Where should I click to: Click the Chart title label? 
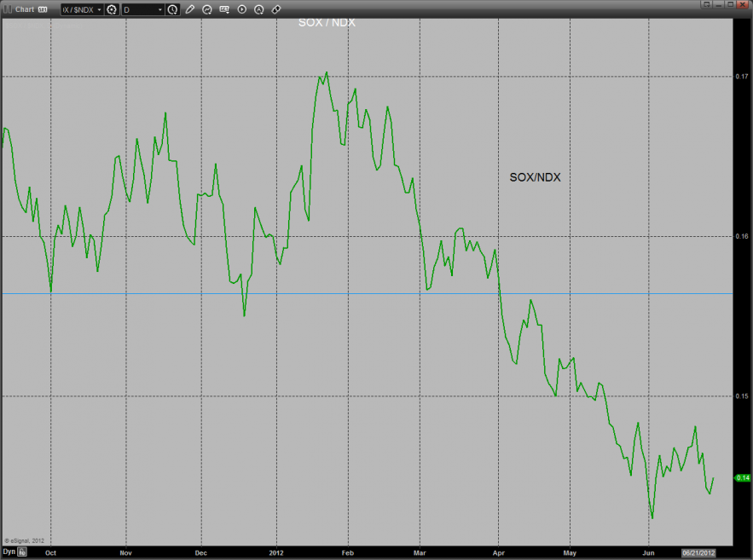tap(25, 9)
